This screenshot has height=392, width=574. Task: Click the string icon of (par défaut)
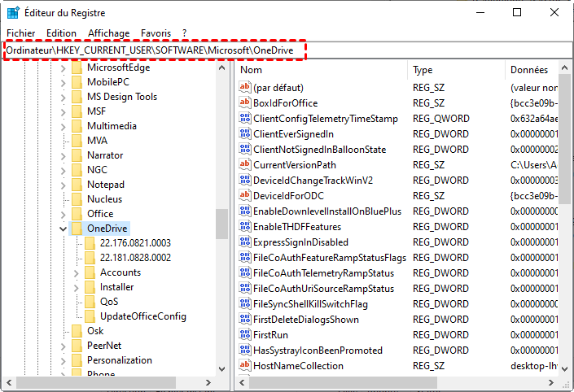[244, 87]
